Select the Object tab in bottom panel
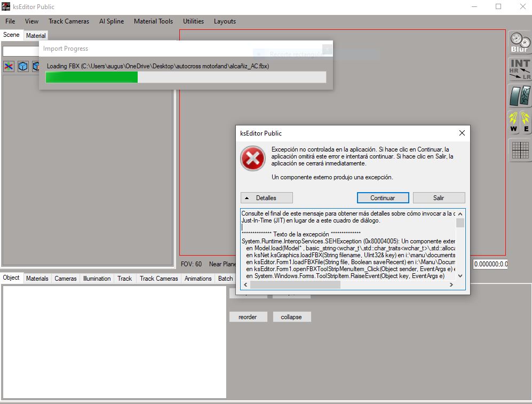This screenshot has width=532, height=404. click(x=11, y=278)
